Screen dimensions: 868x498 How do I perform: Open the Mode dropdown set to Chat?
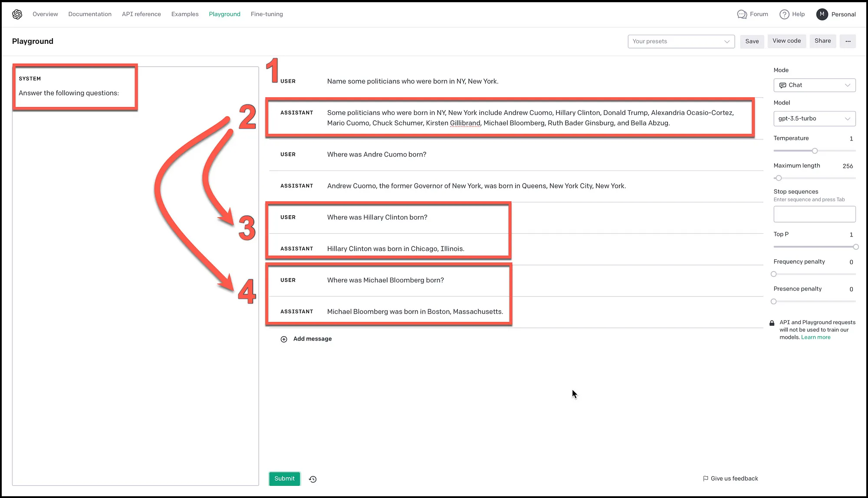pos(814,85)
